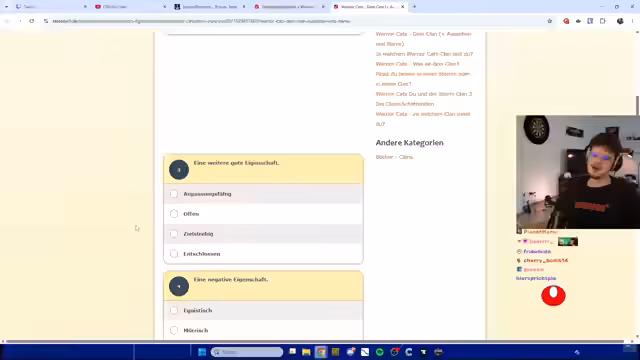This screenshot has width=640, height=360.
Task: Expand the system tray hidden icons chevron
Action: point(577,352)
